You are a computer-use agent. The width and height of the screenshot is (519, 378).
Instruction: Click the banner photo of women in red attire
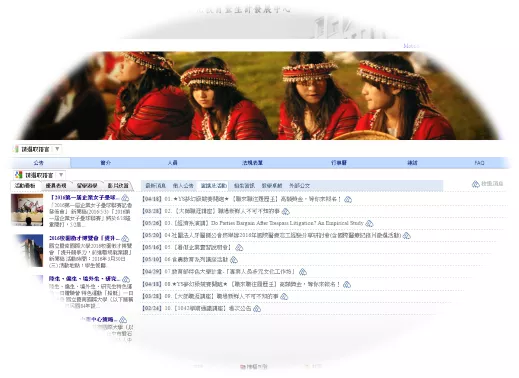(259, 96)
